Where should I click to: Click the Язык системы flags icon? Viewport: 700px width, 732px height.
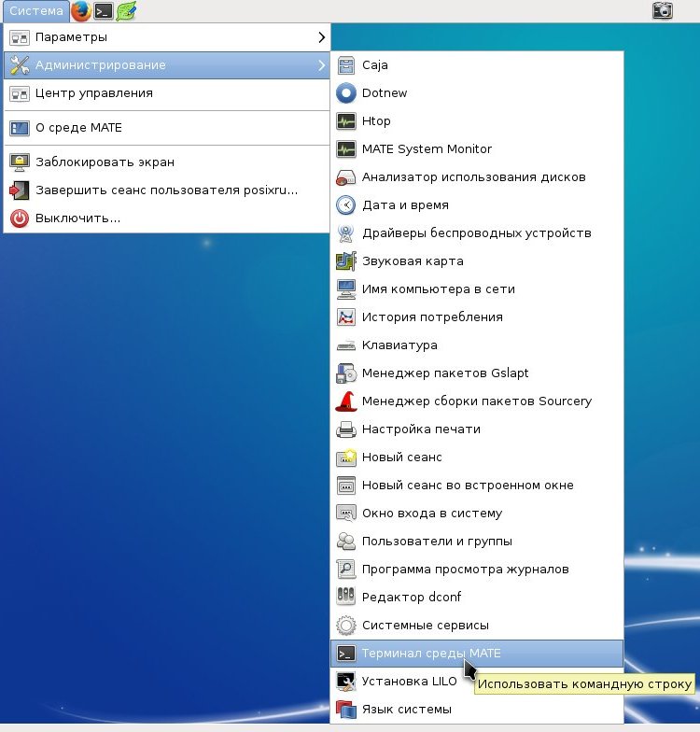345,710
